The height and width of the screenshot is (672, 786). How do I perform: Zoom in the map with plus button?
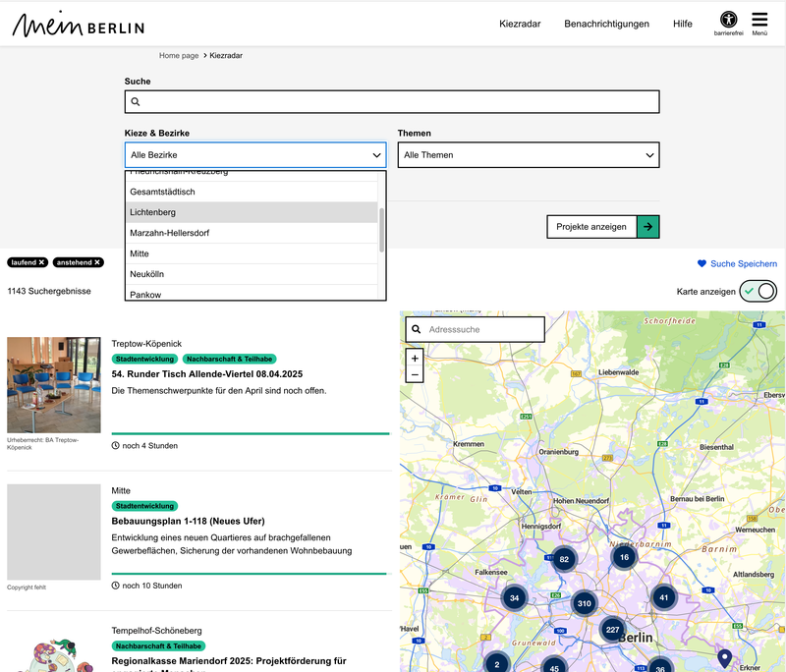coord(415,359)
